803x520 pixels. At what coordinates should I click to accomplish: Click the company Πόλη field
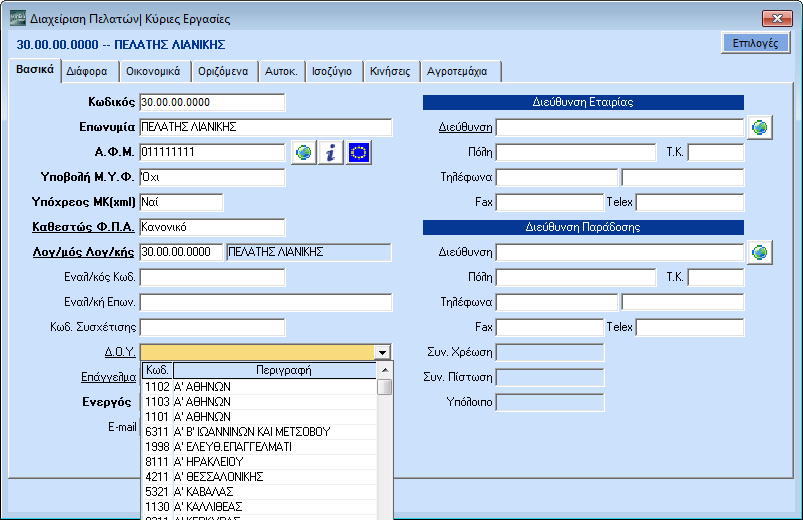576,152
